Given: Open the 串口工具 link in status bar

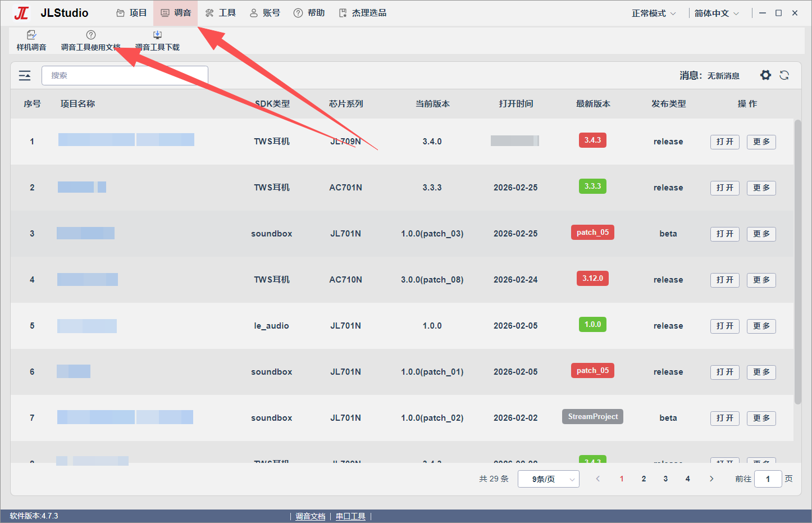Looking at the screenshot, I should (350, 516).
